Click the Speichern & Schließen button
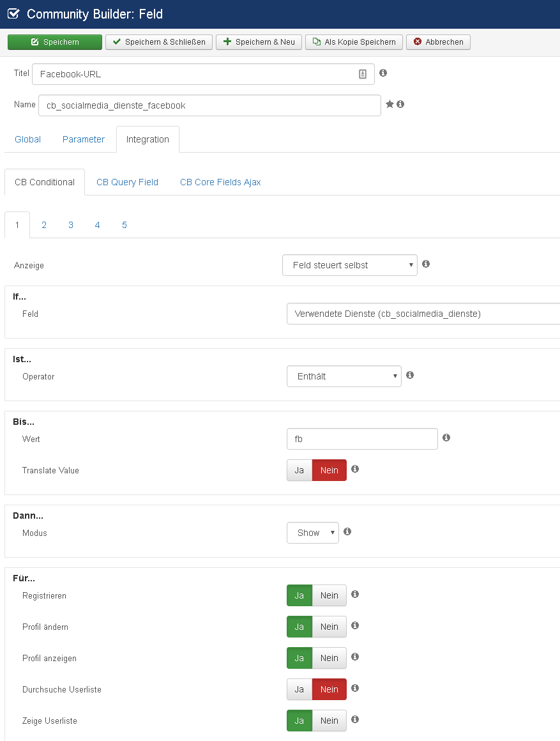This screenshot has width=560, height=741. tap(159, 42)
